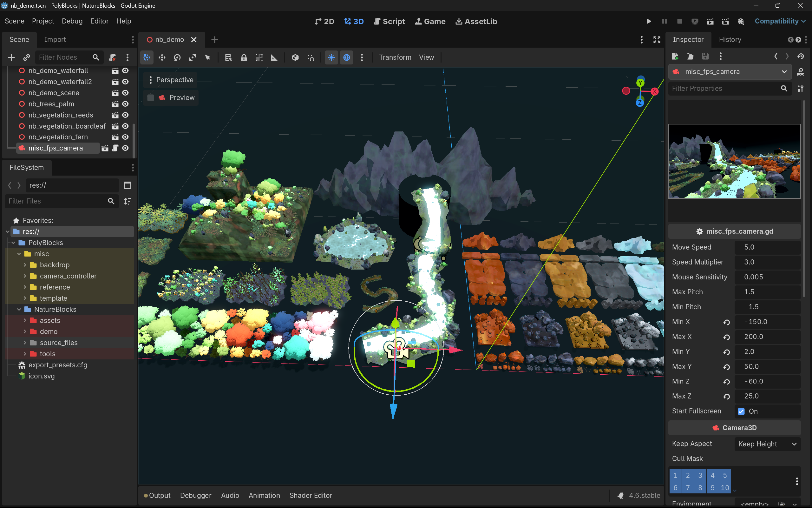Select the Move mode tool
Viewport: 812px width, 508px height.
[x=162, y=57]
